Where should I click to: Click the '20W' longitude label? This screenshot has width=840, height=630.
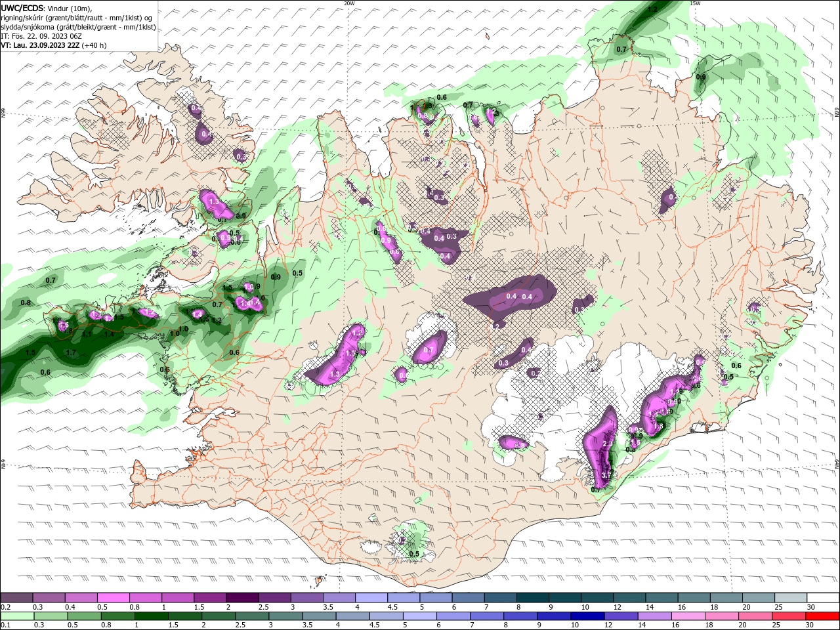coord(349,3)
